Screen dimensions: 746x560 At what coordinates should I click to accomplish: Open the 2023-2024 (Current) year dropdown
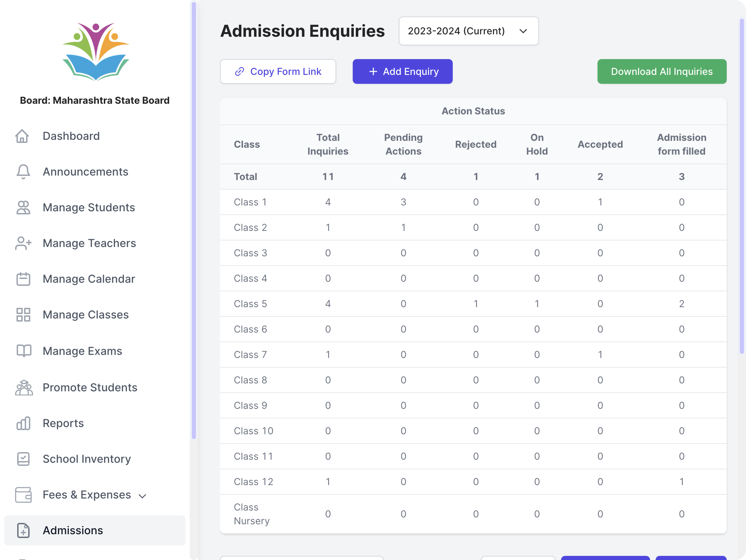click(469, 31)
